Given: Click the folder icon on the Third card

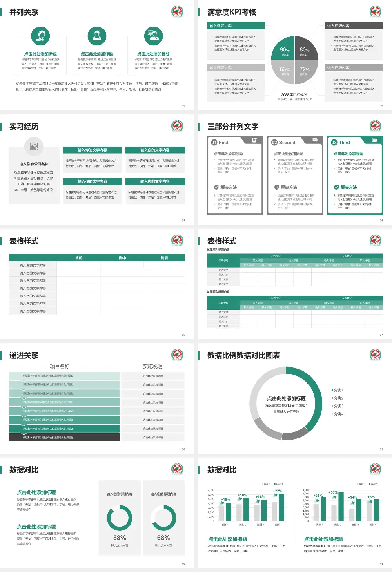Looking at the screenshot, I should 375,140.
